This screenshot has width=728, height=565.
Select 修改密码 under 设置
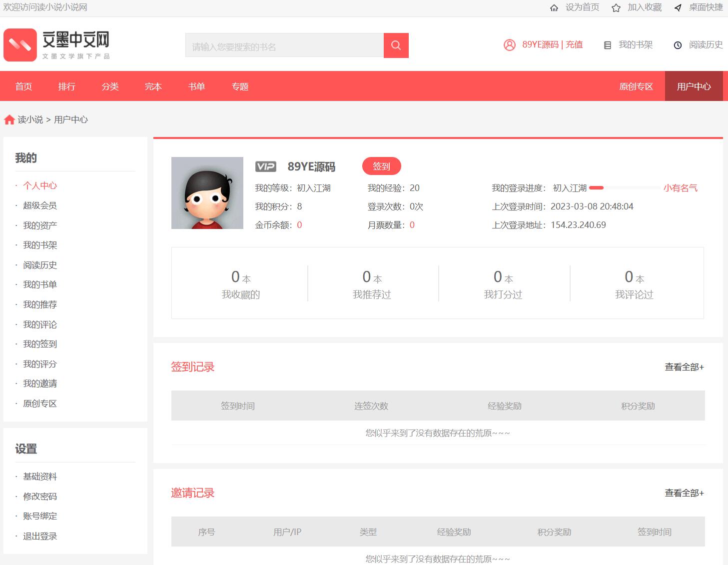tap(40, 496)
